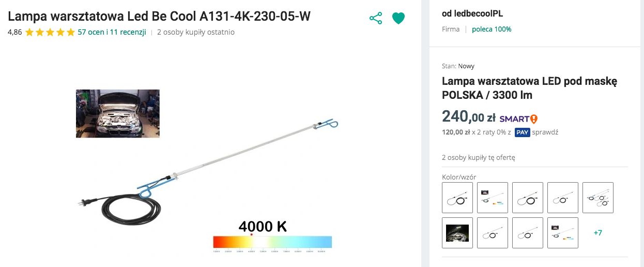Open seller ledbecoolPL profile

(x=472, y=13)
